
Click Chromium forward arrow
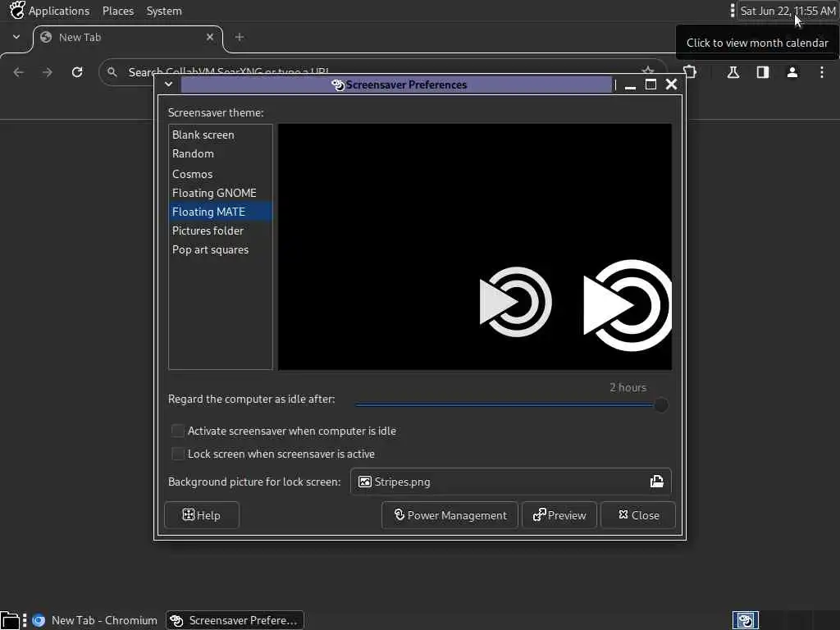pos(48,72)
